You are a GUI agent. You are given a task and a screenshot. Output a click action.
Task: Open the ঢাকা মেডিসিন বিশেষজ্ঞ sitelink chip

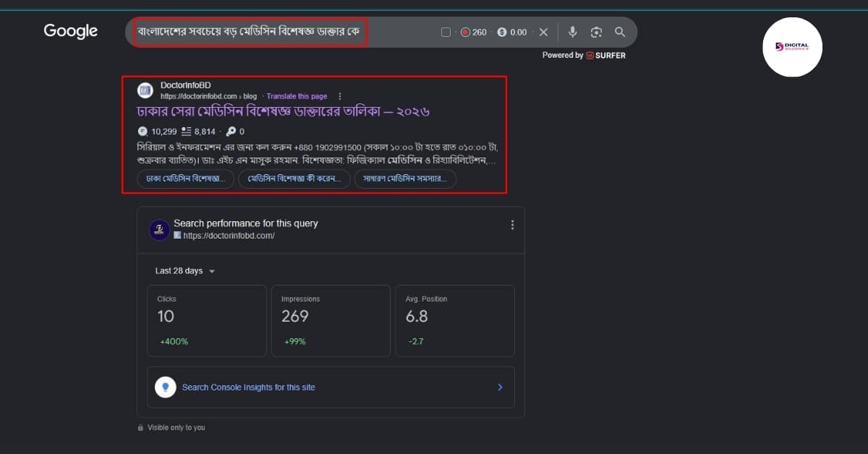(x=186, y=179)
